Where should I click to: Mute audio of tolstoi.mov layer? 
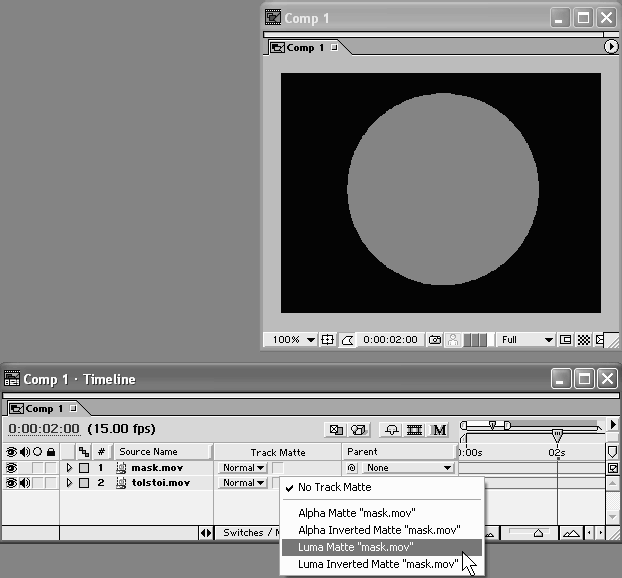pyautogui.click(x=24, y=483)
